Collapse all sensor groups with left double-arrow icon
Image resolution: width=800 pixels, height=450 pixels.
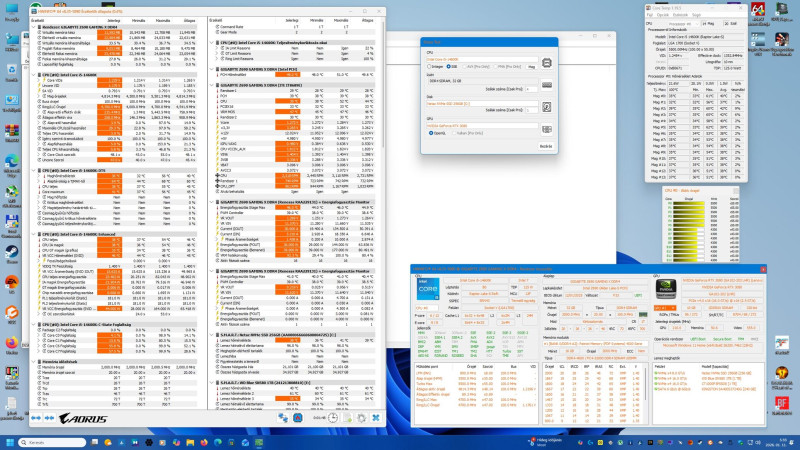(36, 418)
